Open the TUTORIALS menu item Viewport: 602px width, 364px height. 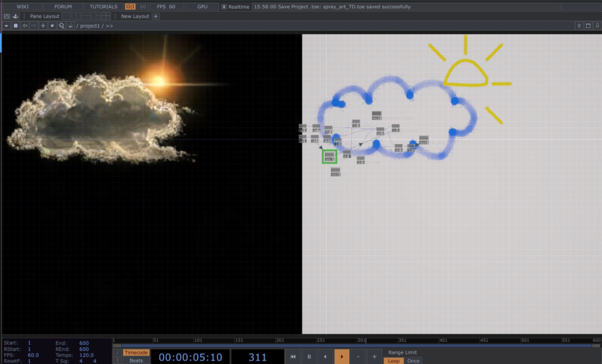pos(103,6)
